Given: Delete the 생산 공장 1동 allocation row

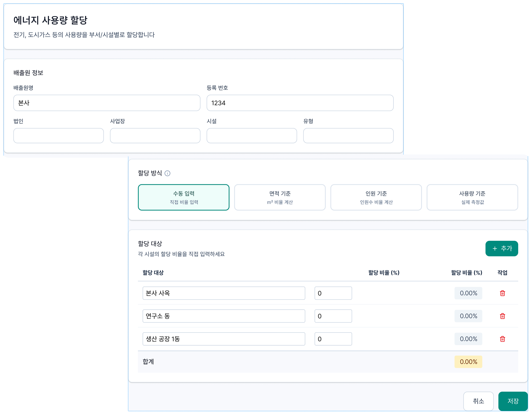Looking at the screenshot, I should 503,339.
